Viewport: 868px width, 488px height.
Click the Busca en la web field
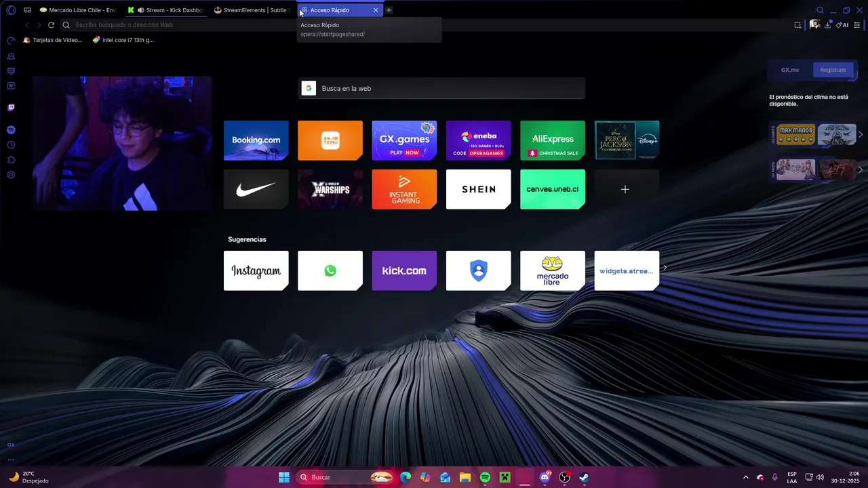tap(441, 88)
